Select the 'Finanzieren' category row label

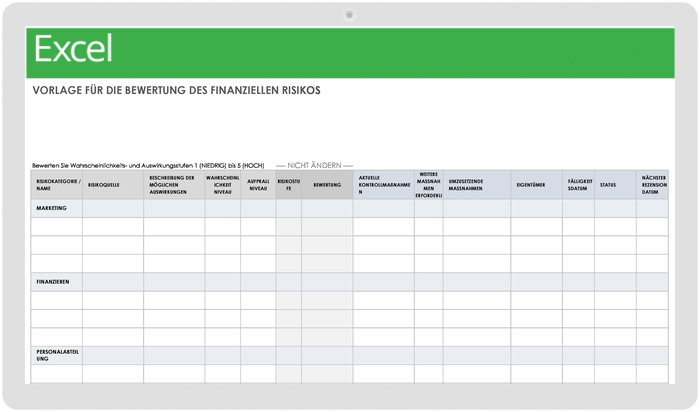click(53, 282)
